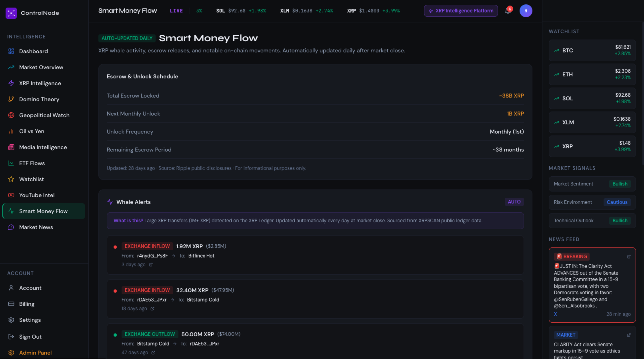This screenshot has height=359, width=644.
Task: Click Technical Outlook Bullish badge
Action: pyautogui.click(x=620, y=221)
